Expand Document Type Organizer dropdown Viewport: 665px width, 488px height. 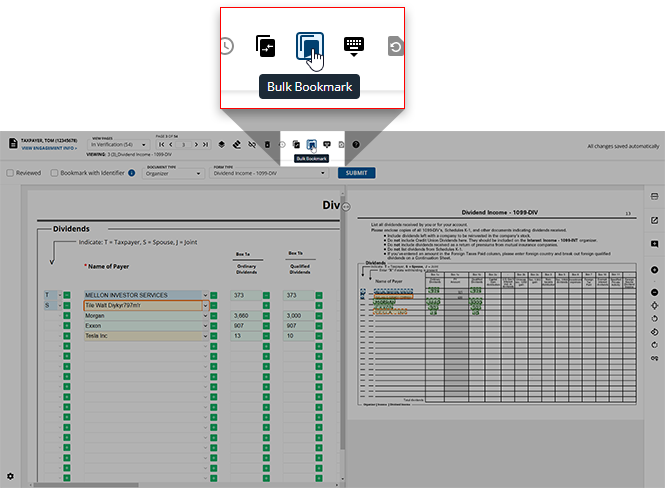click(175, 173)
